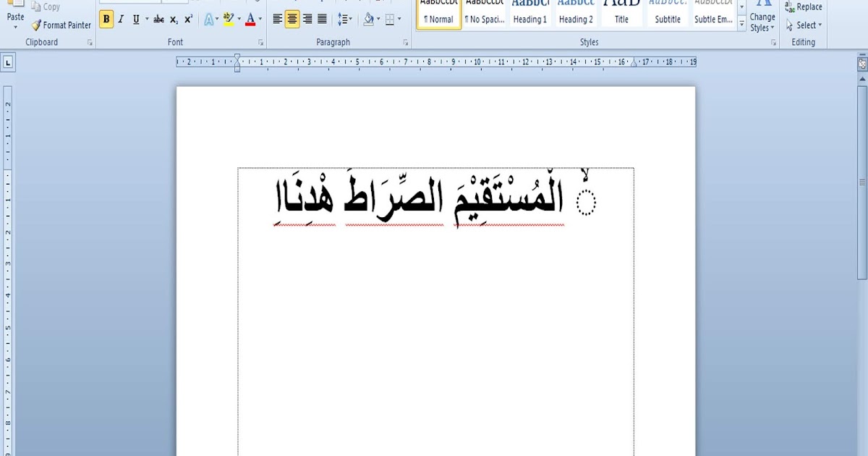Screen dimensions: 868x456
Task: Open the Line Spacing dropdown
Action: coord(346,19)
